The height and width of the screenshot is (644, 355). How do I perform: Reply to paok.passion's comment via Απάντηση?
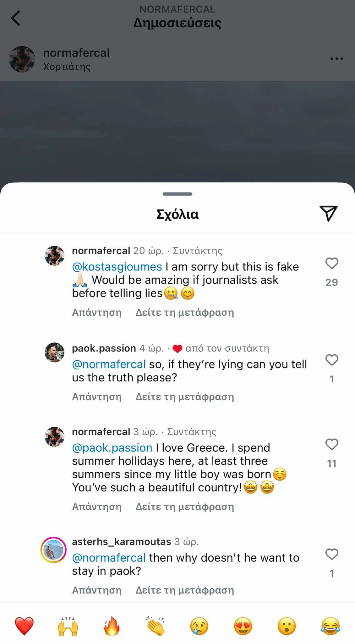pos(97,397)
